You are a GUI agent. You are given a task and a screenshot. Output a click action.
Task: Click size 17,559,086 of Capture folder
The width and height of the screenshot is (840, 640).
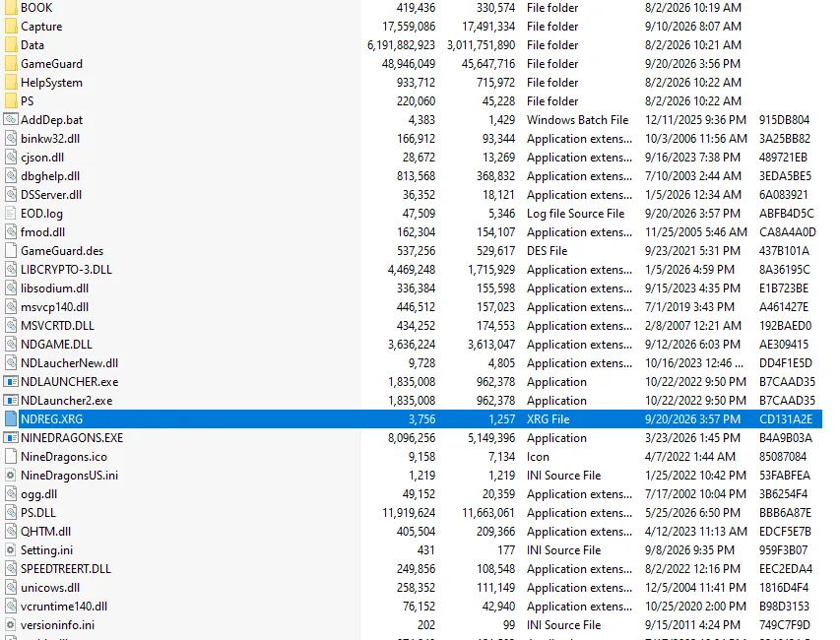[409, 27]
